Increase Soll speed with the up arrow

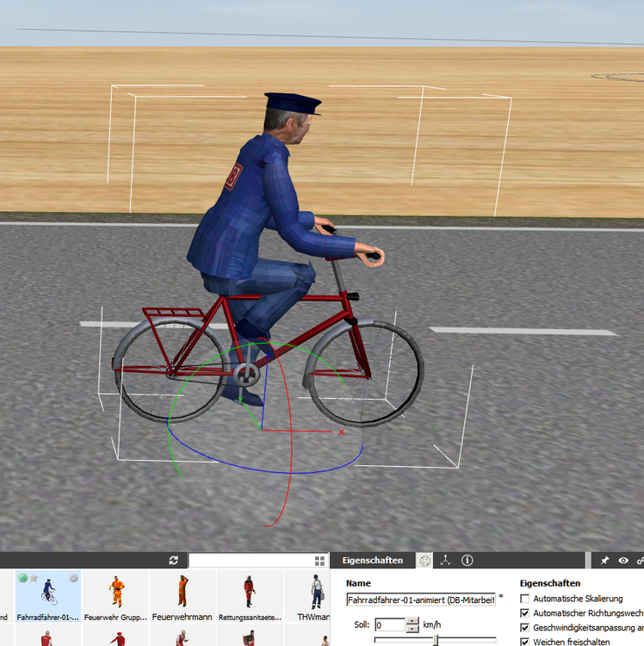(x=412, y=621)
